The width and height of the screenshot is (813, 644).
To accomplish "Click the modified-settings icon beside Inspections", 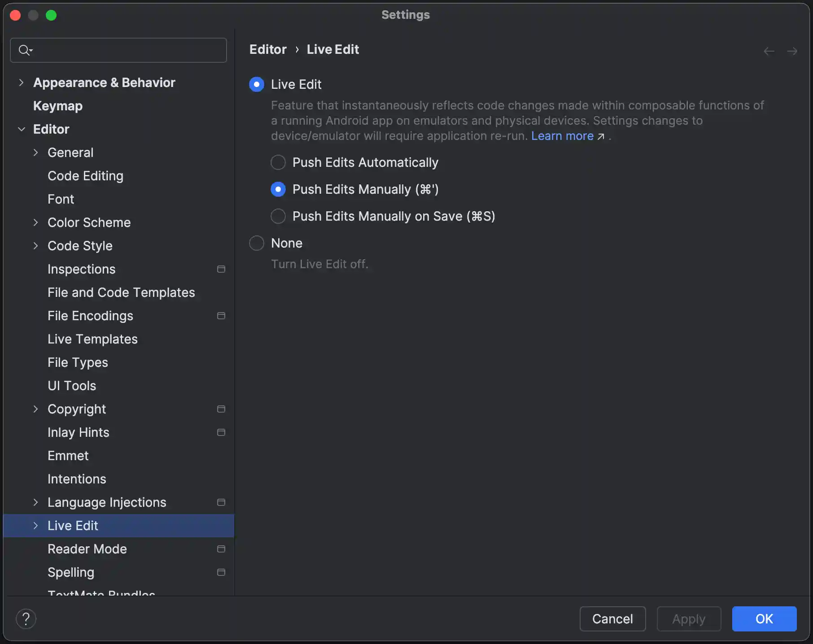I will (221, 269).
